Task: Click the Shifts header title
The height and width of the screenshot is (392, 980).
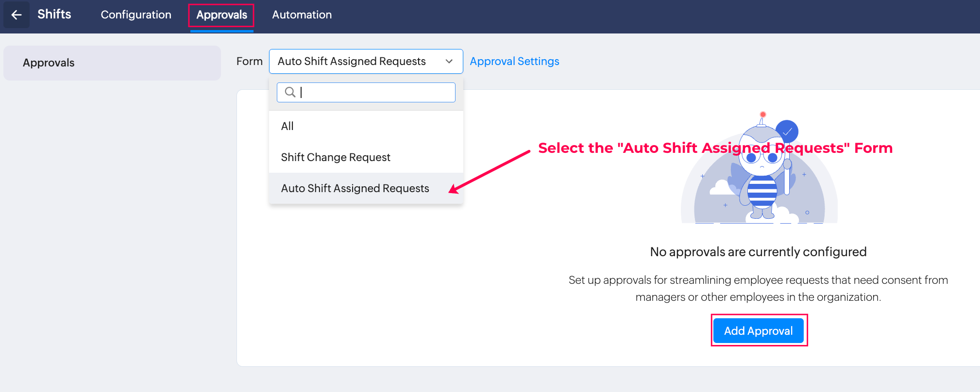Action: tap(54, 14)
